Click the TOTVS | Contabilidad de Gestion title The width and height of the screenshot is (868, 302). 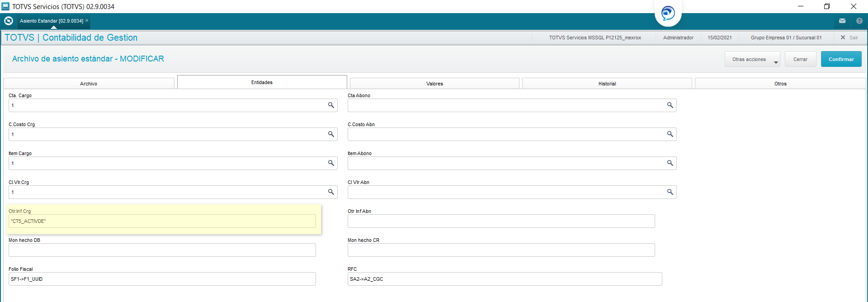tap(71, 38)
